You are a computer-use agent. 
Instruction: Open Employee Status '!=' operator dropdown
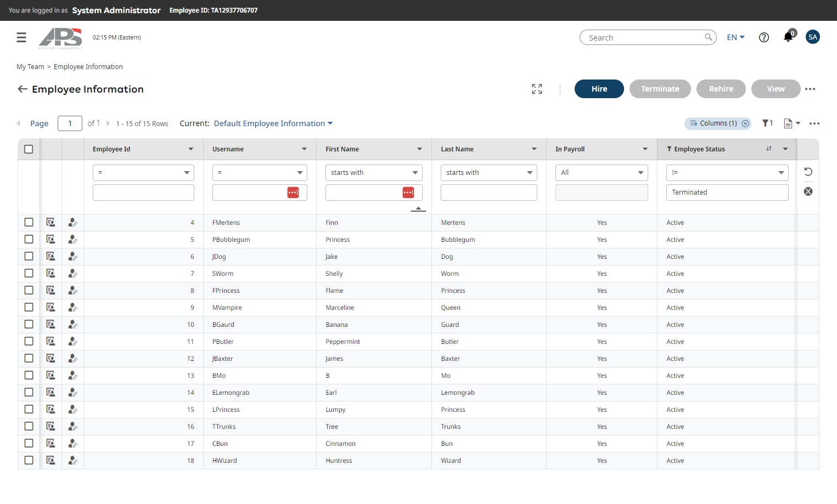click(727, 173)
